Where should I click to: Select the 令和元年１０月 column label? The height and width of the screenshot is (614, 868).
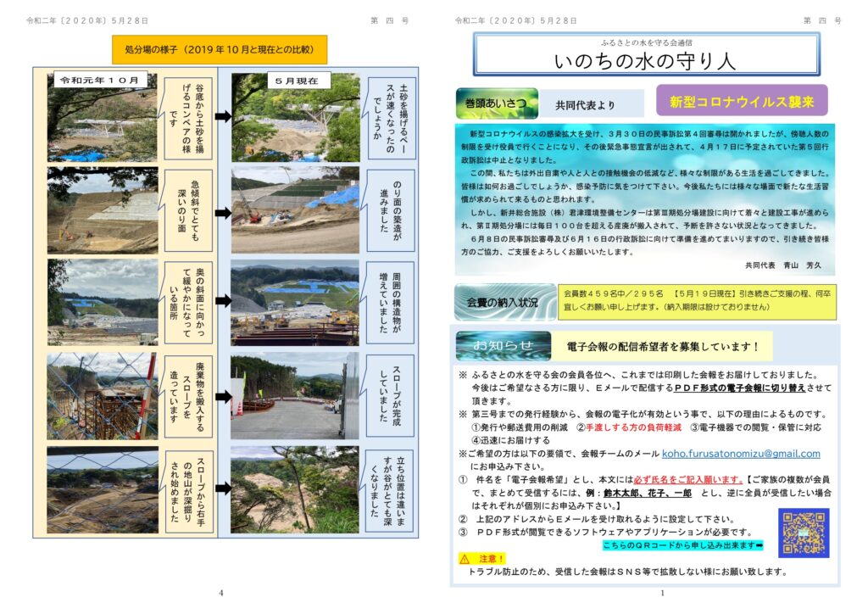click(x=100, y=81)
